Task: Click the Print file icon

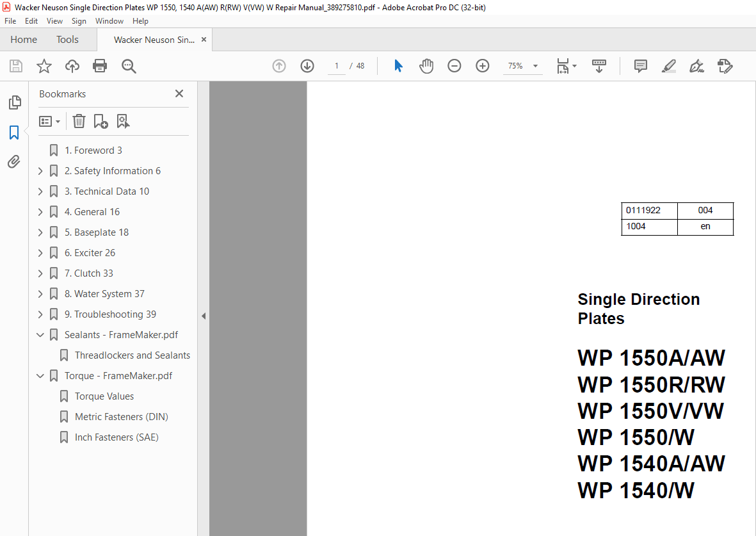Action: (x=100, y=66)
